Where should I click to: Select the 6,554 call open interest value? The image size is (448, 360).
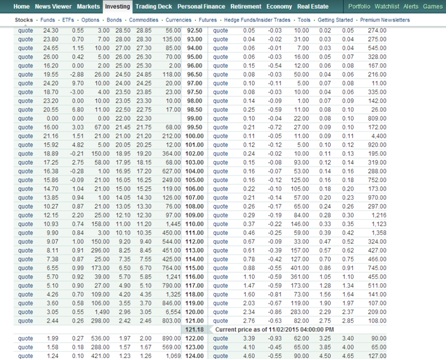tap(173, 312)
